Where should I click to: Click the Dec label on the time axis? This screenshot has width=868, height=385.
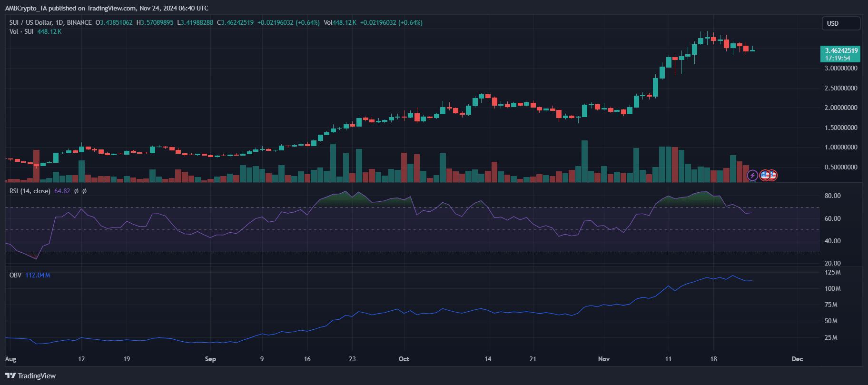(x=797, y=359)
